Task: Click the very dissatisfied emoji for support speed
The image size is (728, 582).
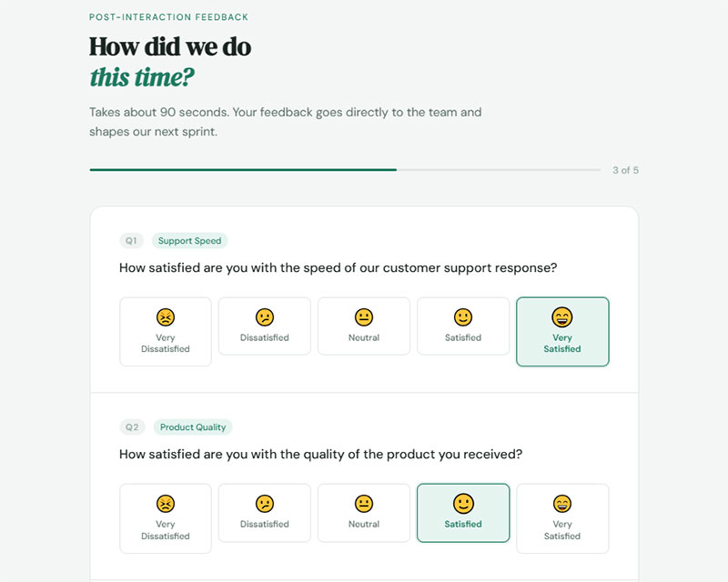Action: click(x=166, y=317)
